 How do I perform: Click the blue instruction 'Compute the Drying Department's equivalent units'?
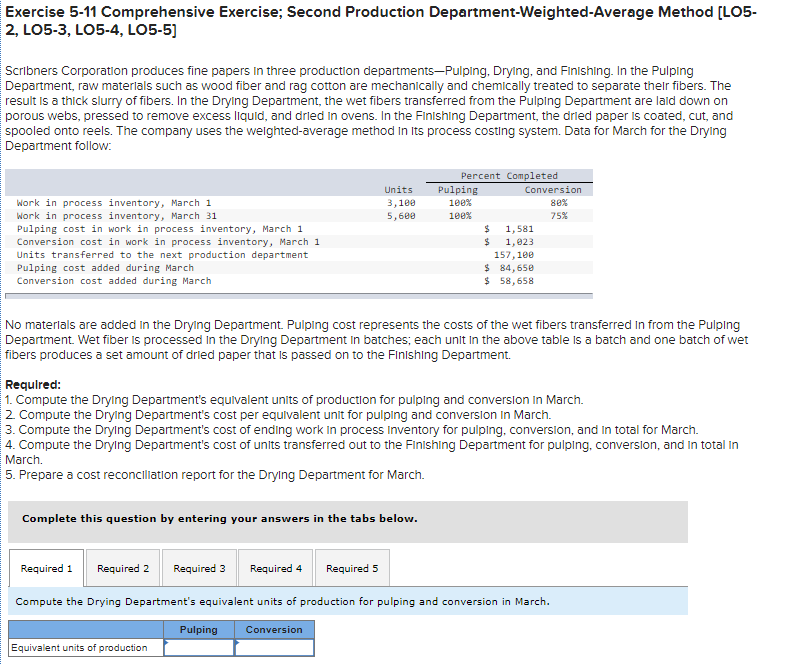348,601
